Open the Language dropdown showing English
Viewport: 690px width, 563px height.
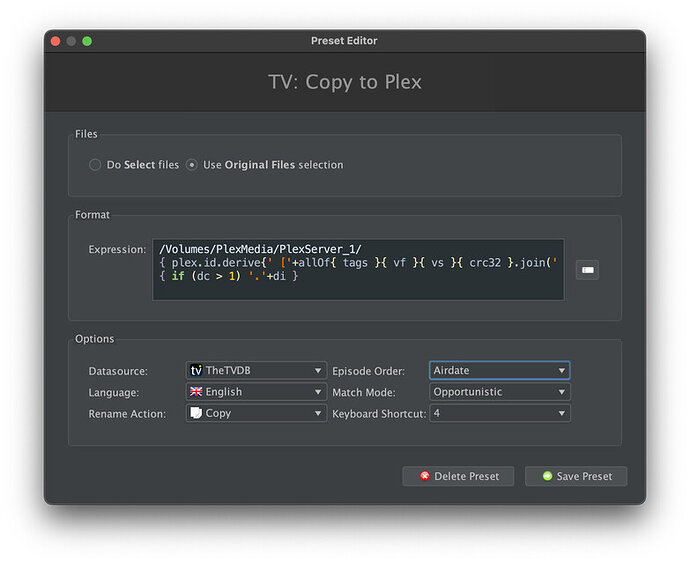click(x=257, y=392)
